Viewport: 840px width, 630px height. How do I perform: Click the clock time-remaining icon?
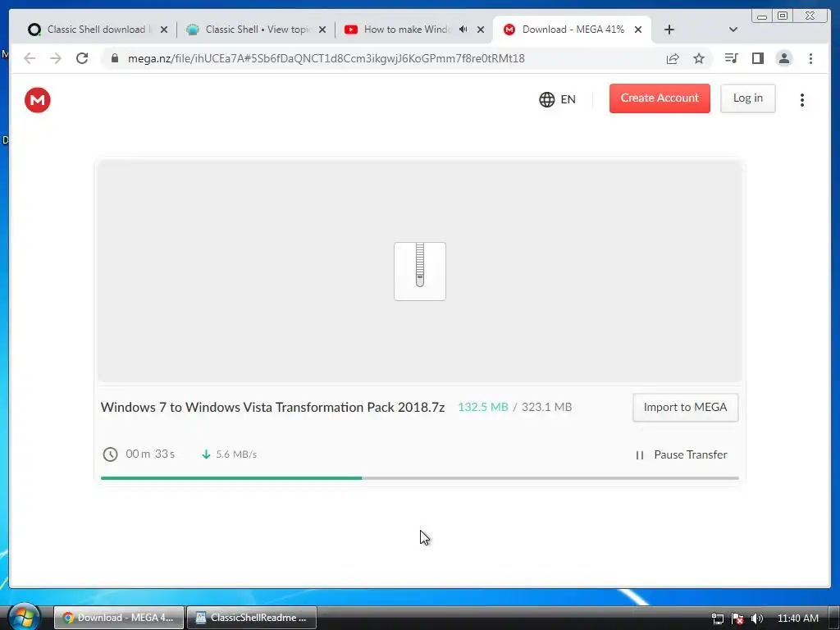[x=110, y=454]
